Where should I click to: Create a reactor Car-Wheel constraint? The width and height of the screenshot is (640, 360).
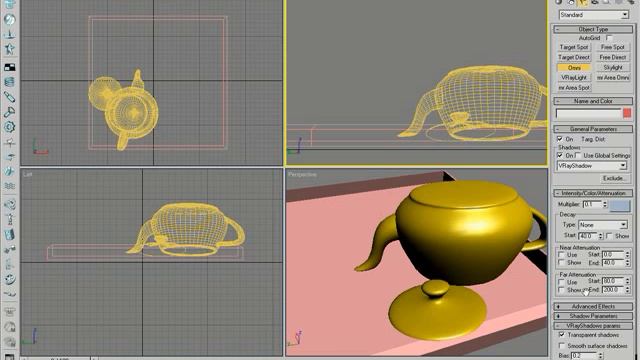9,279
